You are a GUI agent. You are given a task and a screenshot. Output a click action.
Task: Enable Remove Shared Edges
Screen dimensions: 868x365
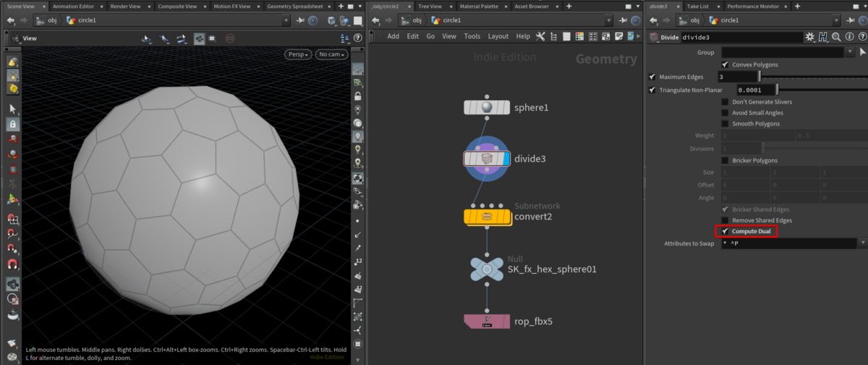coord(726,220)
